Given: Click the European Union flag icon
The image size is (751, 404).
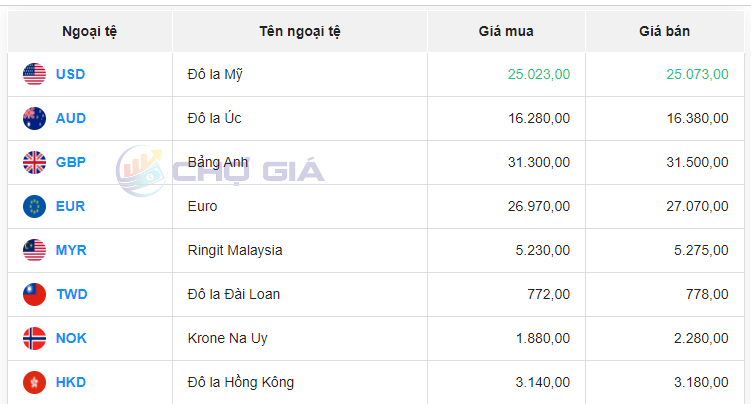Looking at the screenshot, I should coord(35,206).
